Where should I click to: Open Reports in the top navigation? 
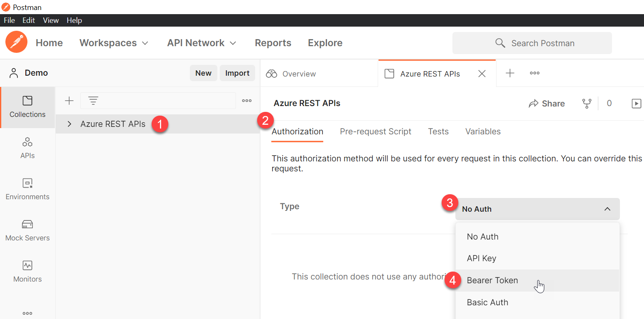[273, 43]
